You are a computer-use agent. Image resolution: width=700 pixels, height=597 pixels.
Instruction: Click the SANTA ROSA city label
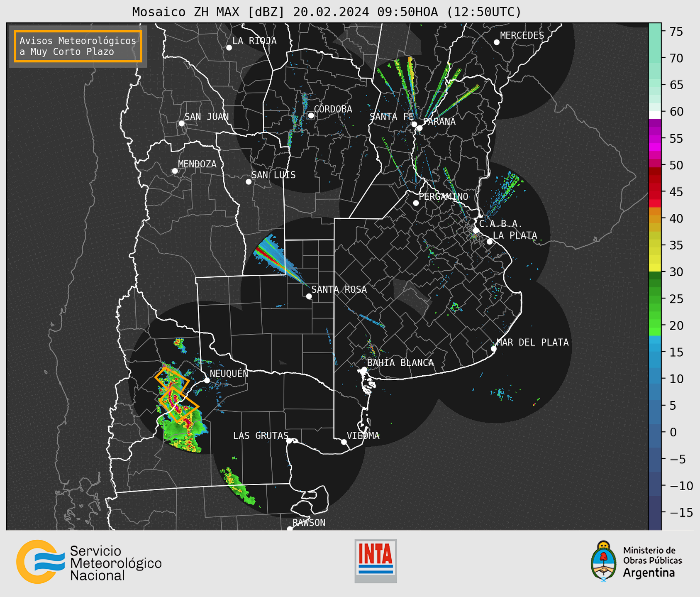[339, 289]
